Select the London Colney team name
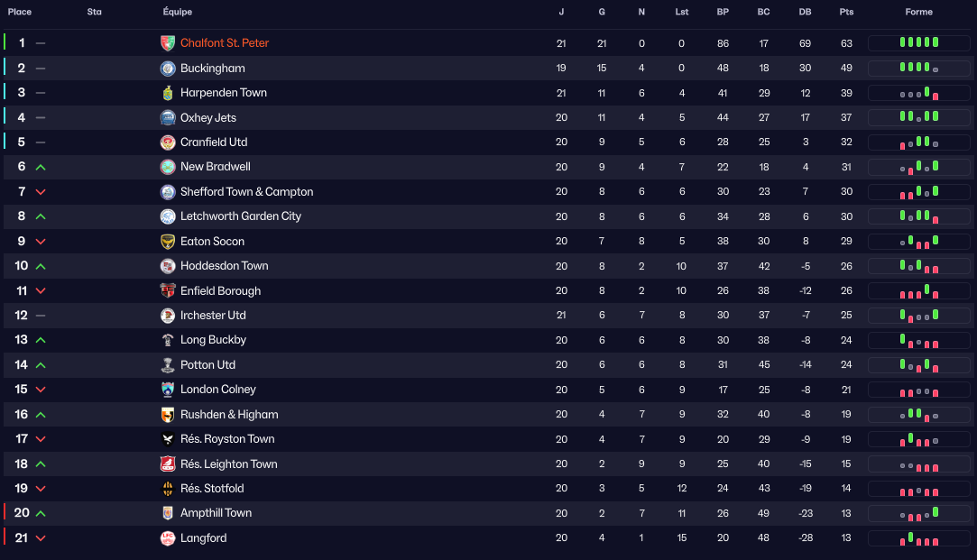The height and width of the screenshot is (560, 977). point(218,390)
